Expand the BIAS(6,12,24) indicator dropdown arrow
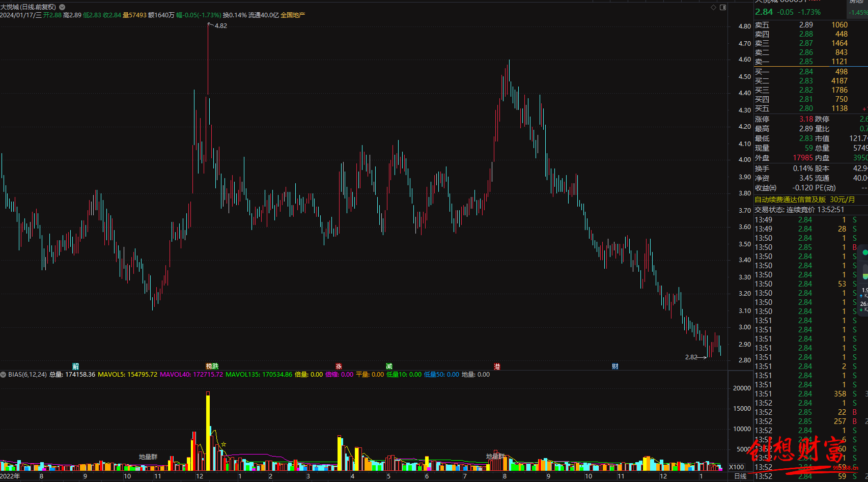Screen dimensions: 868x482 [3, 375]
